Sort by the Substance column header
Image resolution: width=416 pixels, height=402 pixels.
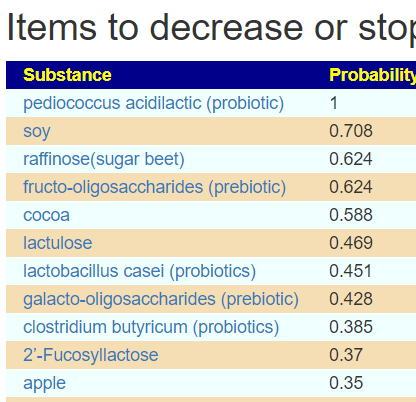point(67,75)
